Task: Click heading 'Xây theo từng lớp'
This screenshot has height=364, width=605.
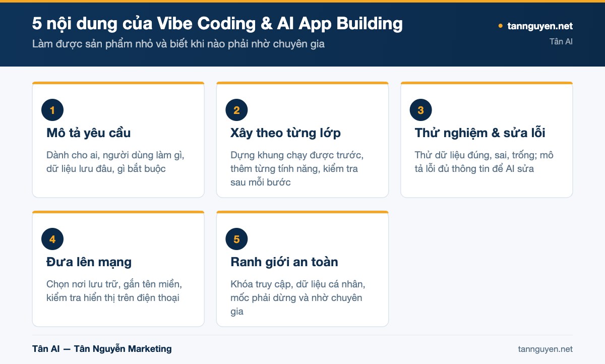Action: click(285, 133)
